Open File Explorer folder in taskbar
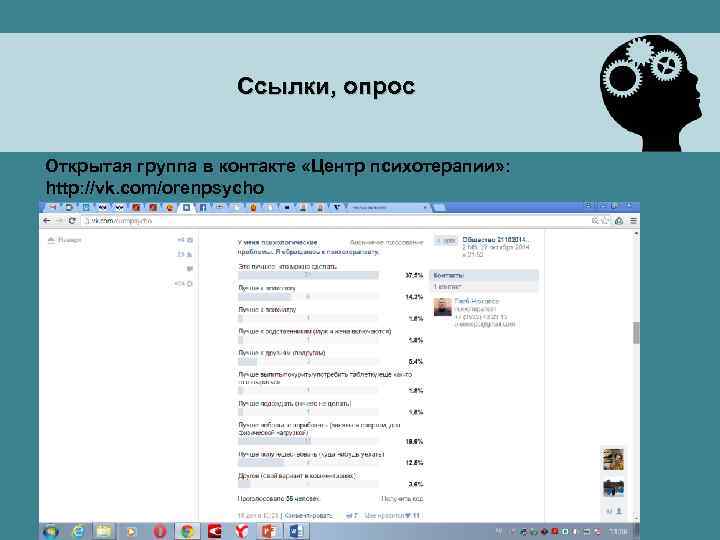The width and height of the screenshot is (720, 540). (x=104, y=531)
